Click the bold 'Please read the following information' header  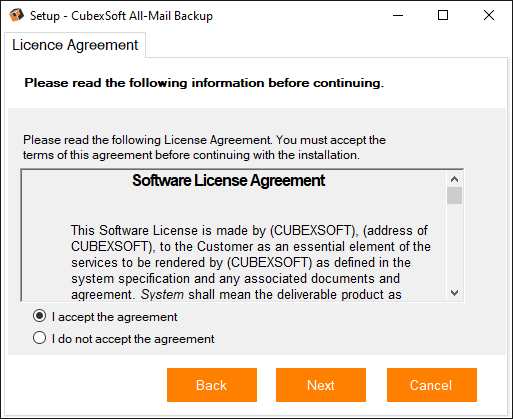point(204,83)
